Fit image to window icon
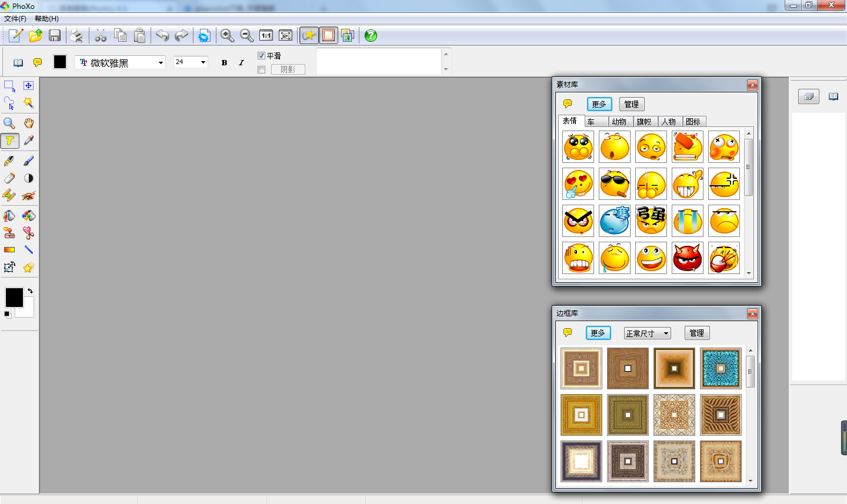The height and width of the screenshot is (504, 847). 286,36
